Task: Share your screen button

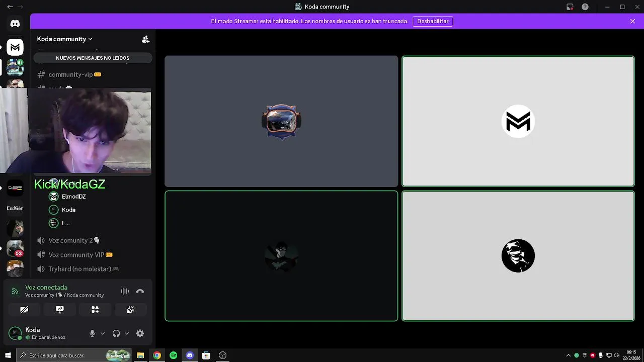Action: click(60, 310)
